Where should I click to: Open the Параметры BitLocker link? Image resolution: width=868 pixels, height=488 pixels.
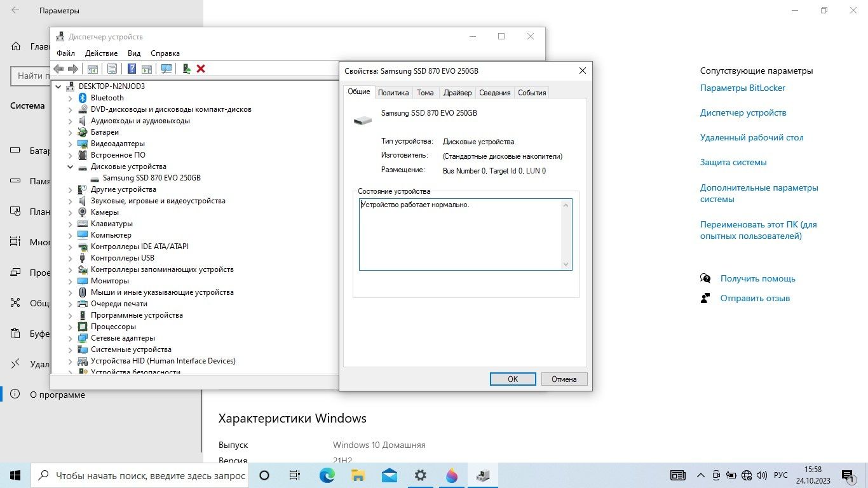coord(743,88)
